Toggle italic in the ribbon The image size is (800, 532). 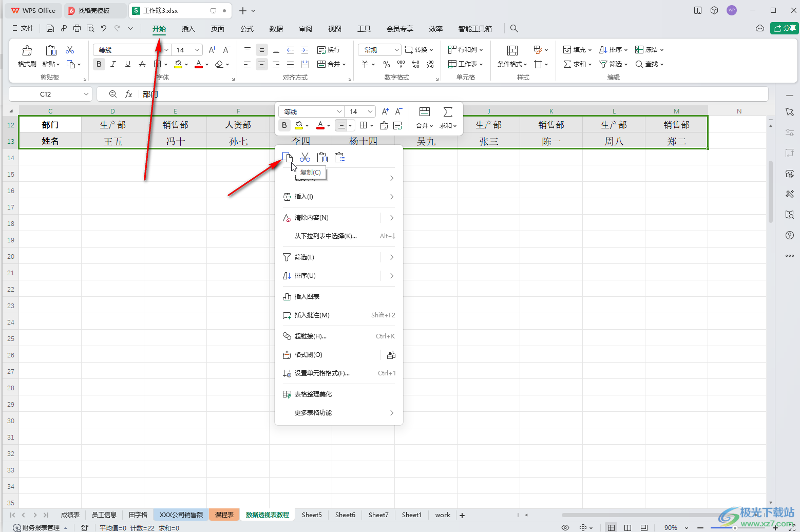(113, 64)
